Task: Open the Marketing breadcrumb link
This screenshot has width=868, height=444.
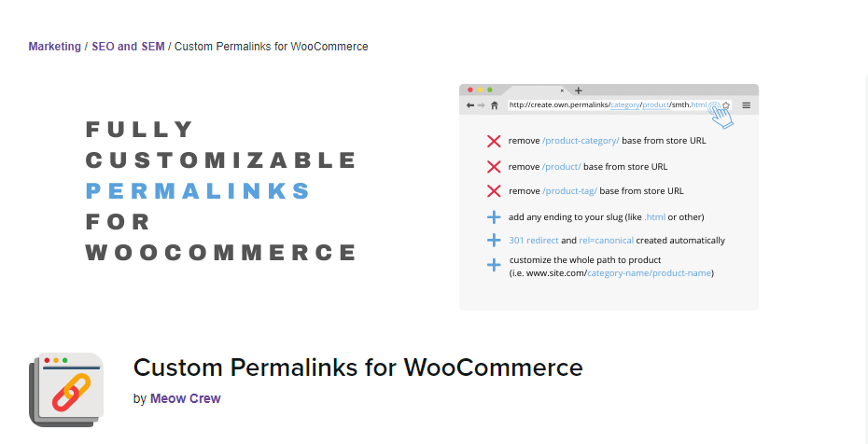Action: [54, 47]
